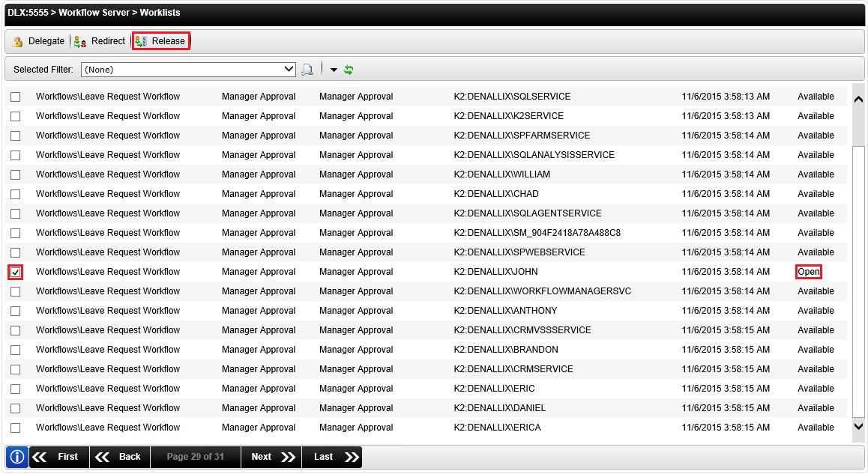The image size is (868, 474).
Task: Click the blue info icon in status bar
Action: tap(16, 457)
